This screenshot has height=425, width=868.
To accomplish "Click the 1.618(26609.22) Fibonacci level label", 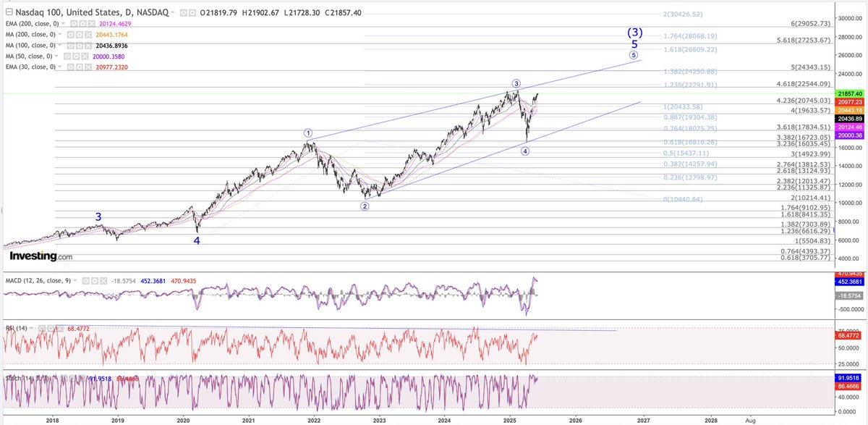I will [x=690, y=49].
